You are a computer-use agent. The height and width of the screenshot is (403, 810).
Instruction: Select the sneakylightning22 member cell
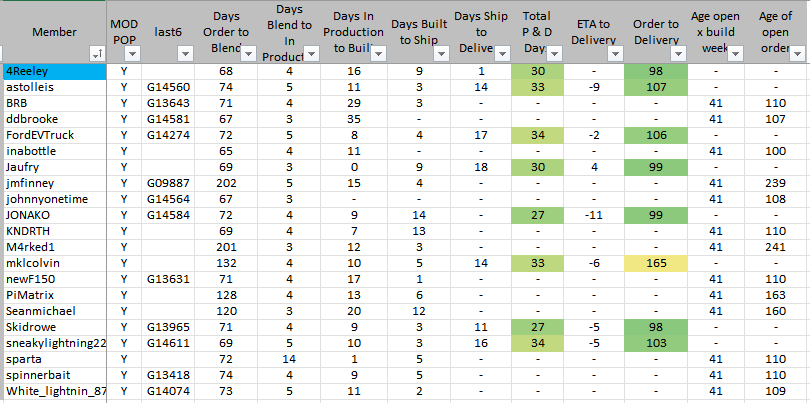click(x=54, y=342)
